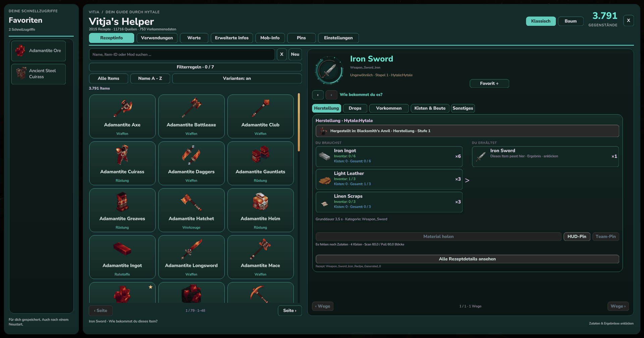Click the Material holen button
The height and width of the screenshot is (338, 644).
click(438, 236)
